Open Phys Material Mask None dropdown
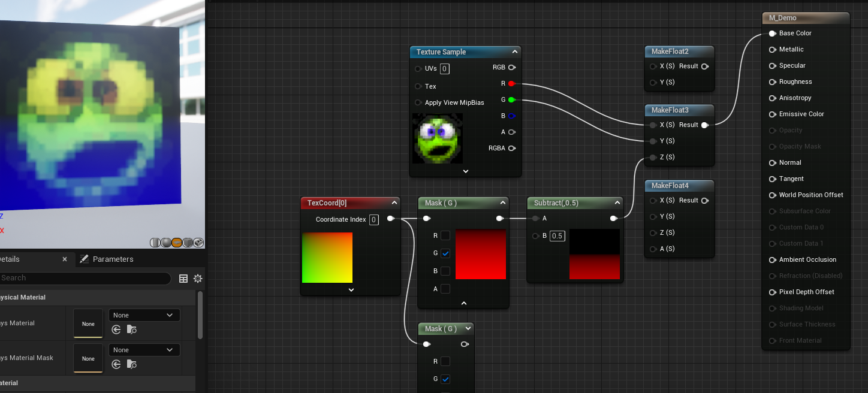The image size is (868, 393). pos(144,350)
